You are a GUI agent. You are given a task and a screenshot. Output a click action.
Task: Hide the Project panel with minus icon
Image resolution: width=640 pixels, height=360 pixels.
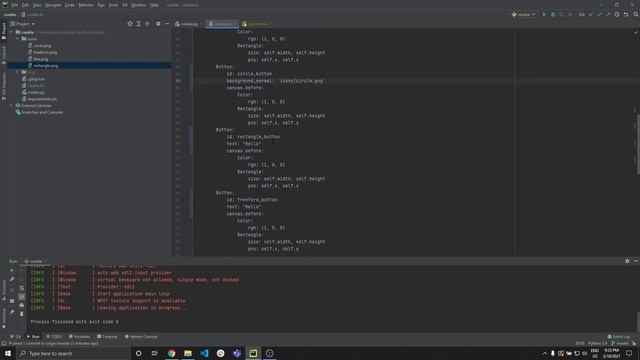(167, 24)
